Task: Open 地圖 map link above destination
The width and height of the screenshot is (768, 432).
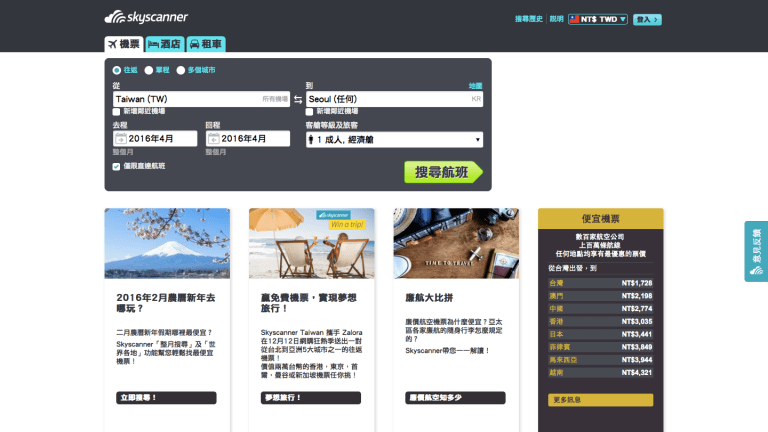Action: 475,86
